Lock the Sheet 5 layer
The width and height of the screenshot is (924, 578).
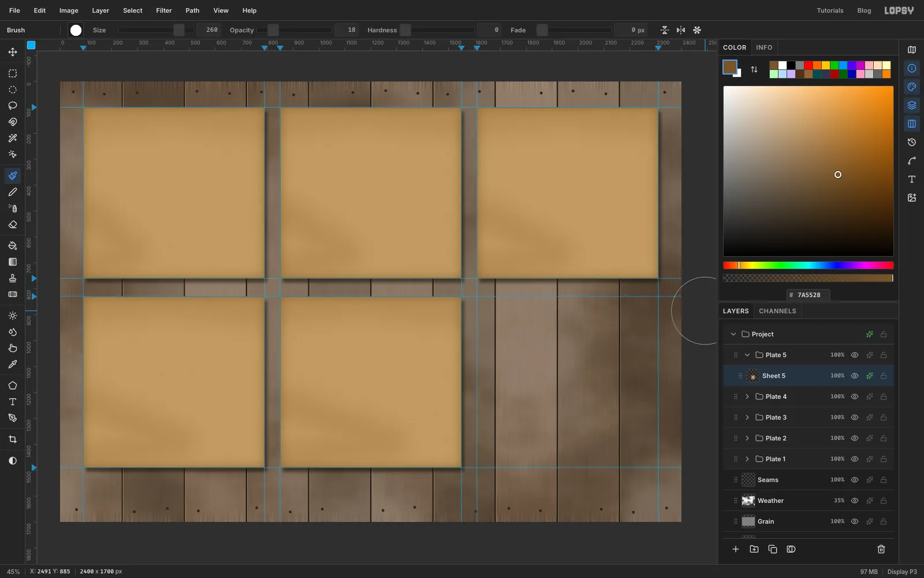(884, 376)
